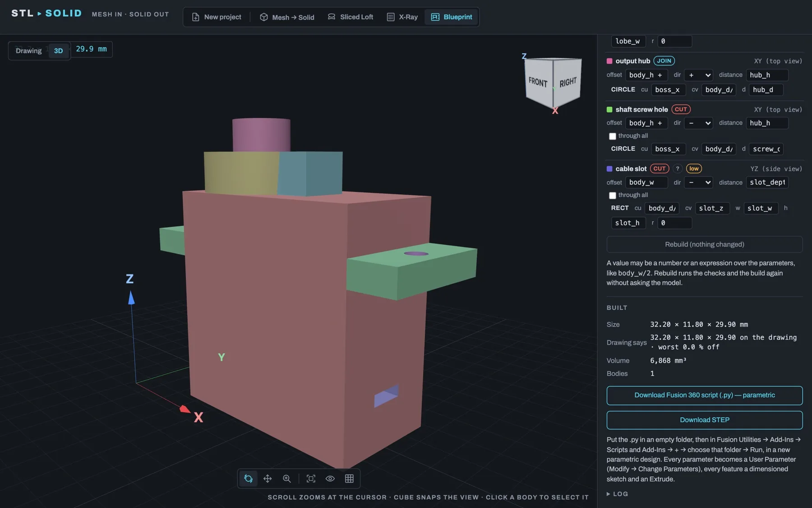Open shaft screw hole dir dropdown
The width and height of the screenshot is (812, 508).
(698, 123)
